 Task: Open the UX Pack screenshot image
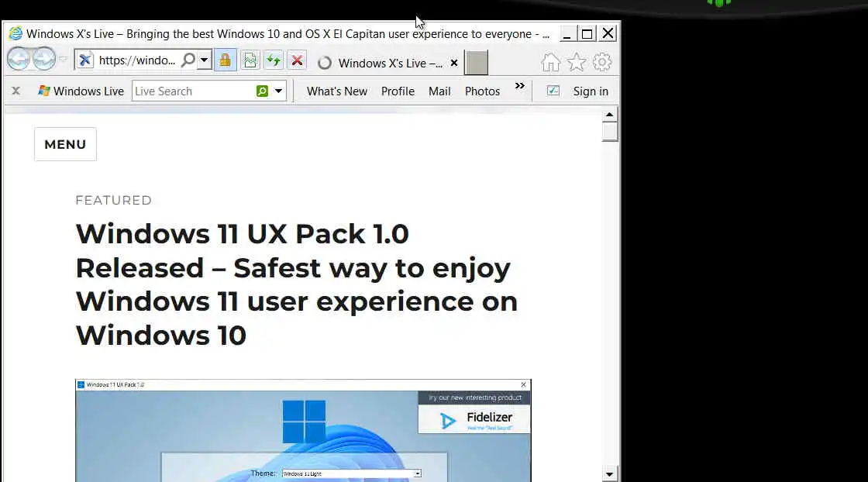click(303, 431)
